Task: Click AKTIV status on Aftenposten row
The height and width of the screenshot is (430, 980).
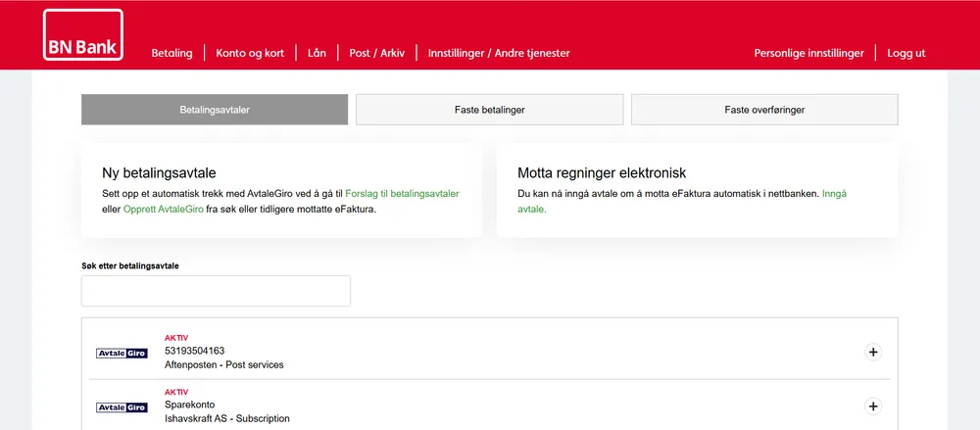Action: pyautogui.click(x=176, y=338)
